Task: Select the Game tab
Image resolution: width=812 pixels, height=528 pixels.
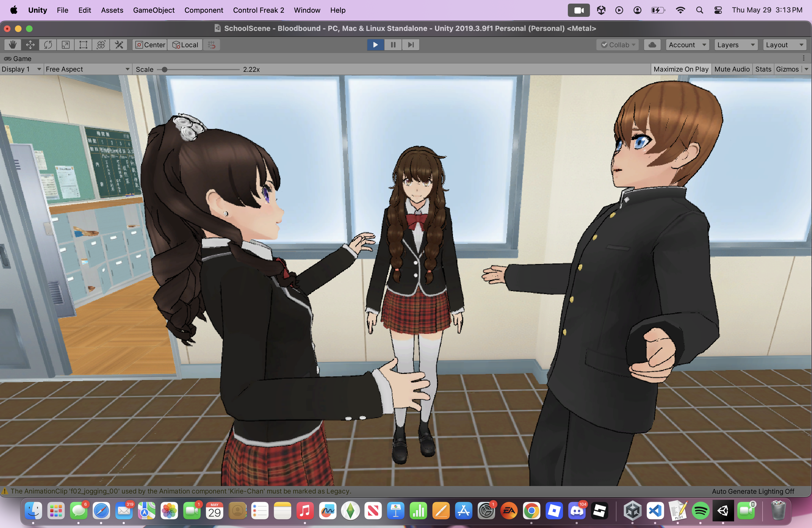Action: coord(18,59)
